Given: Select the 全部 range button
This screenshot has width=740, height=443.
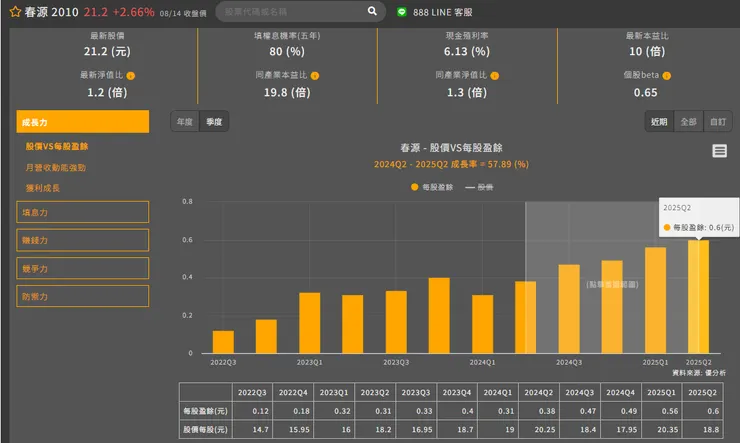Looking at the screenshot, I should tap(689, 122).
